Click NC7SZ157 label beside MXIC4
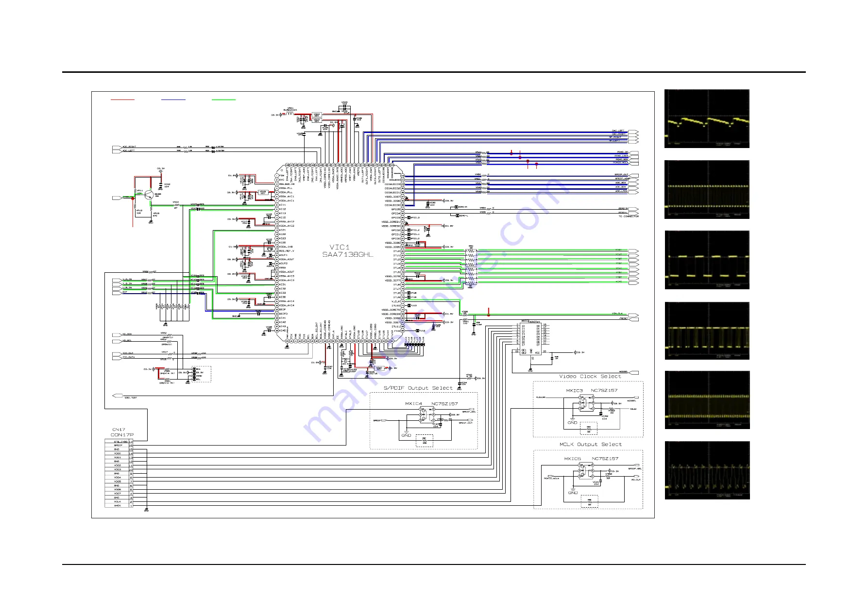 point(444,404)
